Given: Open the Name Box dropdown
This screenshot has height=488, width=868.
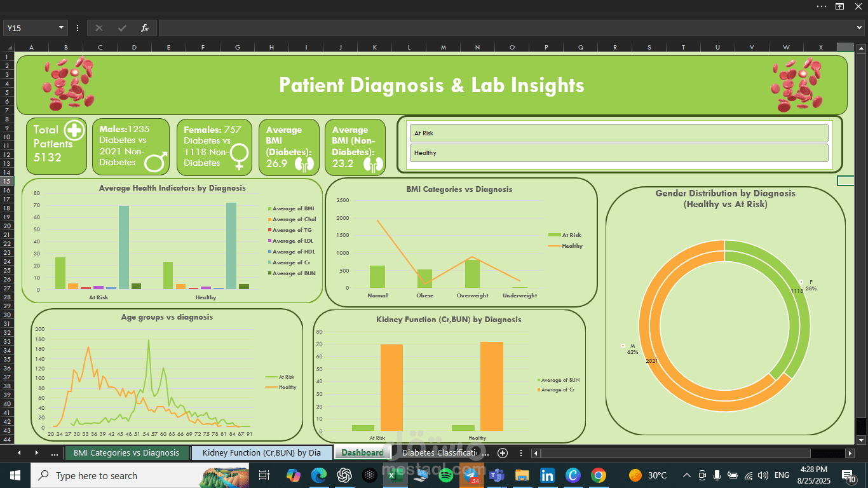Looking at the screenshot, I should [x=60, y=27].
